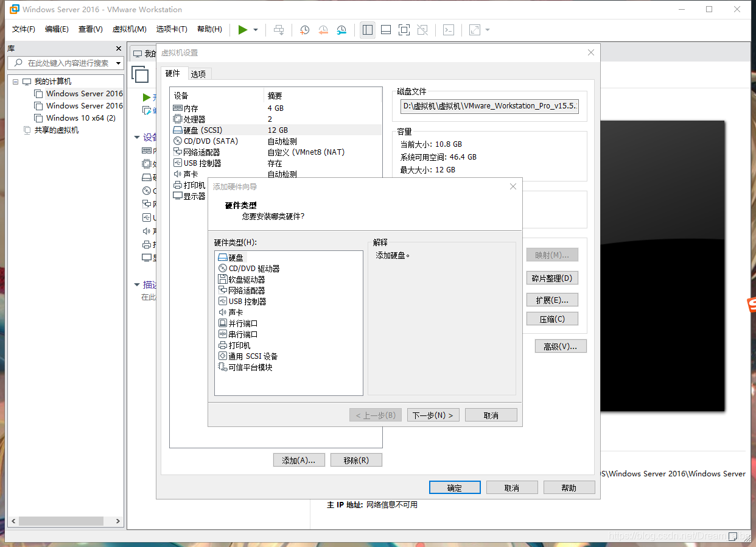This screenshot has height=547, width=756.
Task: Select Windows 10 x64 (2) in library
Action: pos(80,118)
